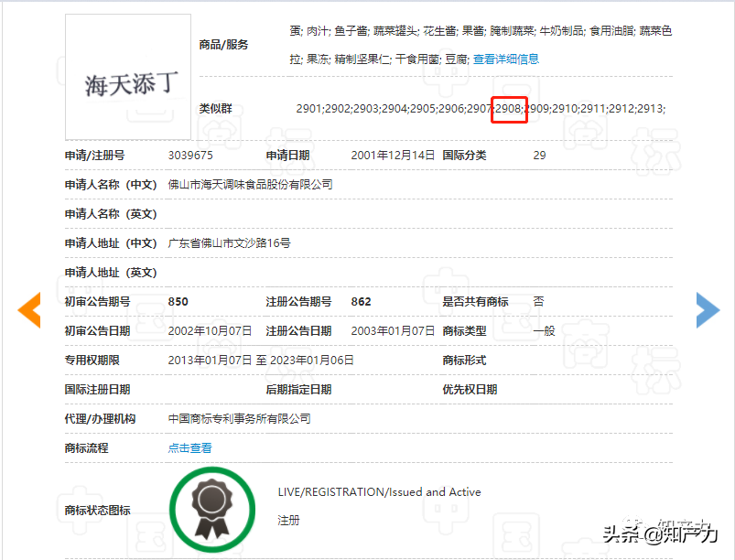Image resolution: width=735 pixels, height=560 pixels.
Task: Click the 商标形式 label
Action: coord(465,360)
